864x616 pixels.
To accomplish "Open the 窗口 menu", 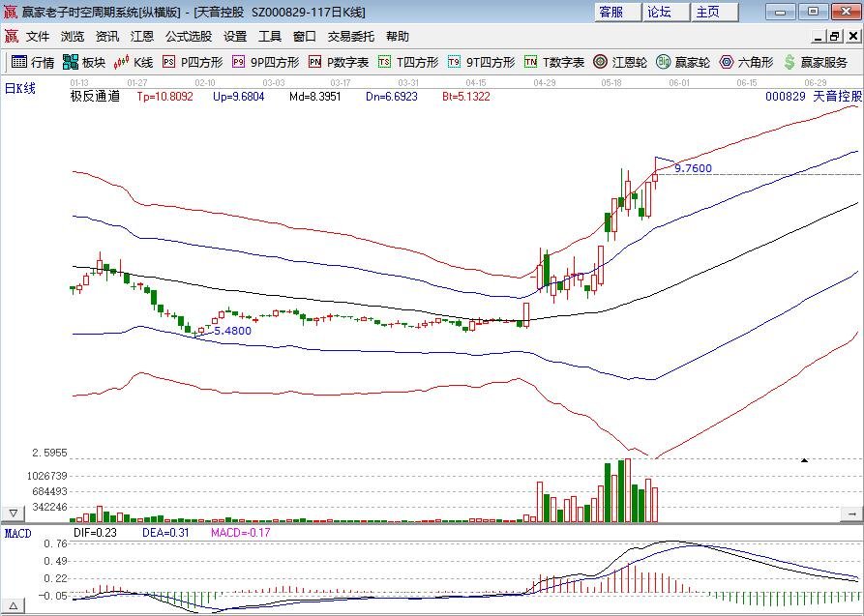I will [x=305, y=37].
